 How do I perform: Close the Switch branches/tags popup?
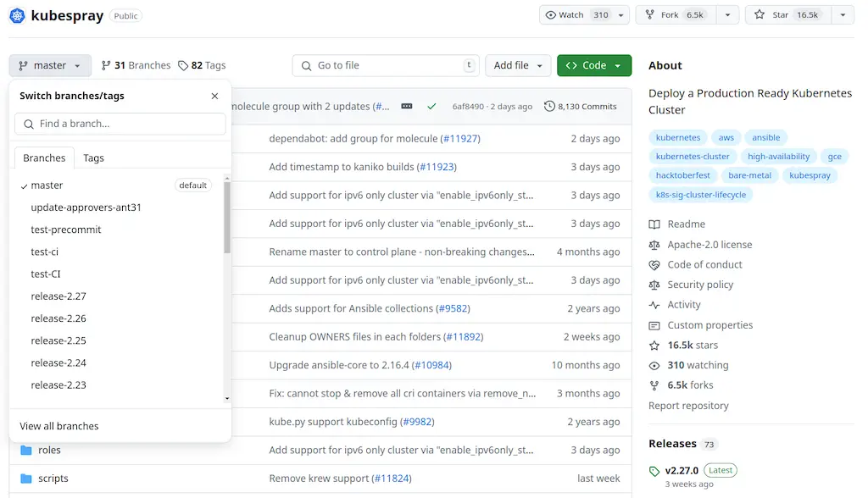tap(214, 97)
